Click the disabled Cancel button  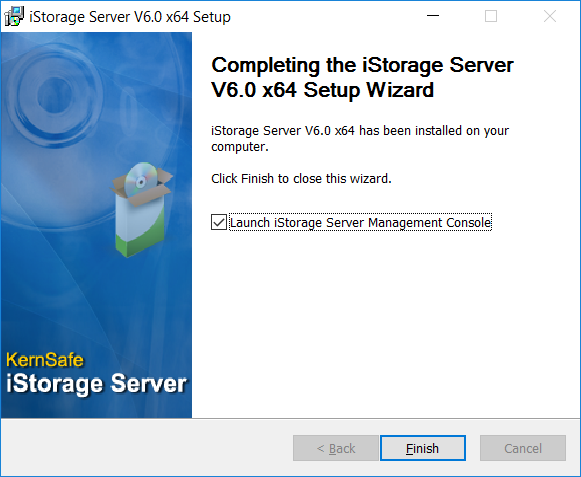pyautogui.click(x=523, y=448)
